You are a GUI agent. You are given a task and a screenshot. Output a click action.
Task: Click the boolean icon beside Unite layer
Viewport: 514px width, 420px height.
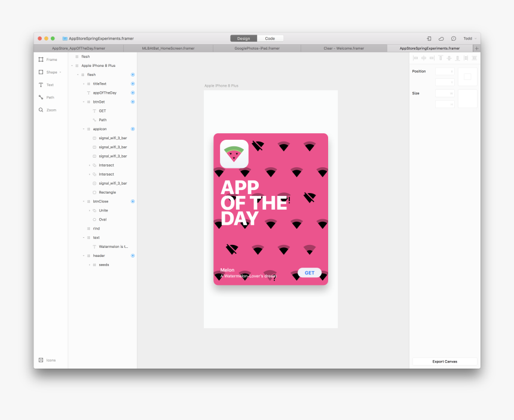94,210
